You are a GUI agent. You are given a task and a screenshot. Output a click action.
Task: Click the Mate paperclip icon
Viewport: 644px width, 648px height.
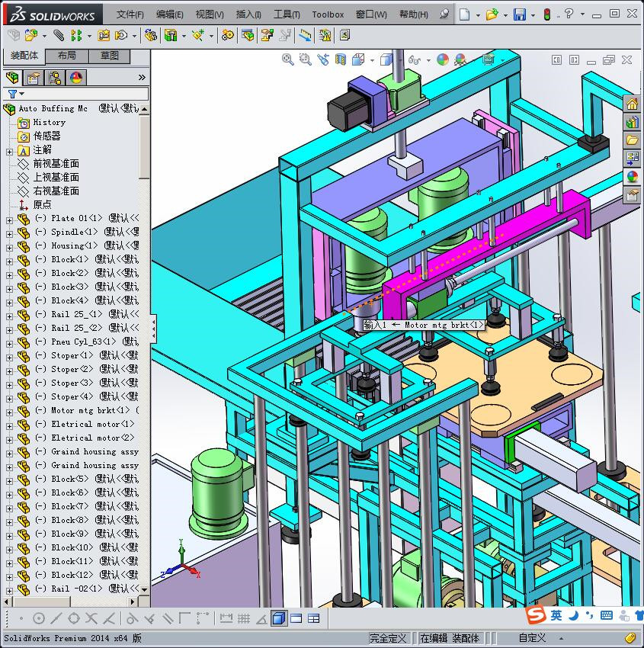click(58, 36)
